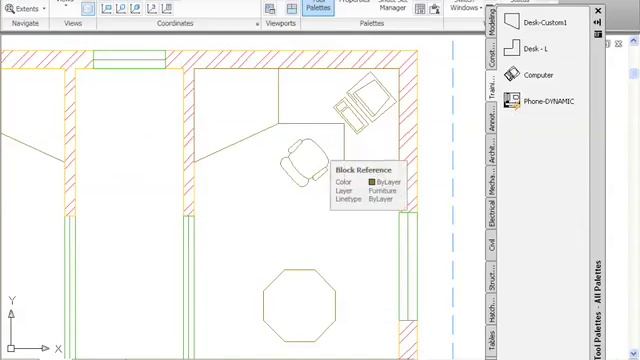The image size is (640, 360).
Task: Select the computer block on the desk
Action: (364, 102)
